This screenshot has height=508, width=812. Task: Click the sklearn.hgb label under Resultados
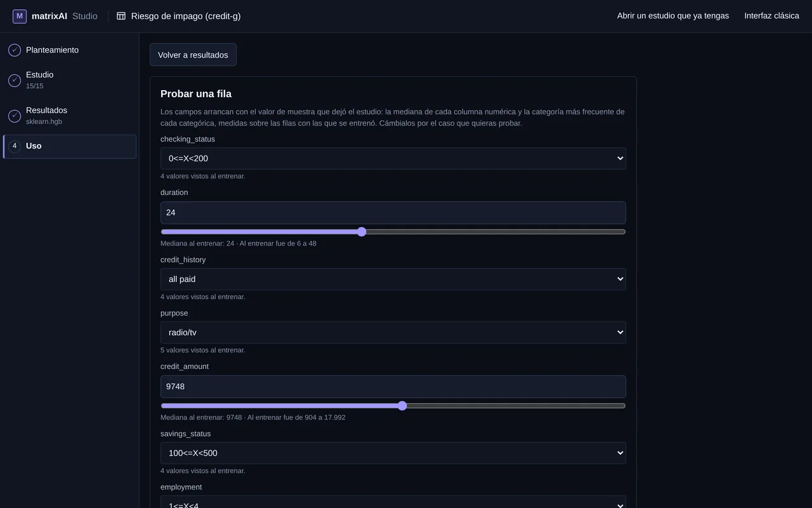point(44,121)
